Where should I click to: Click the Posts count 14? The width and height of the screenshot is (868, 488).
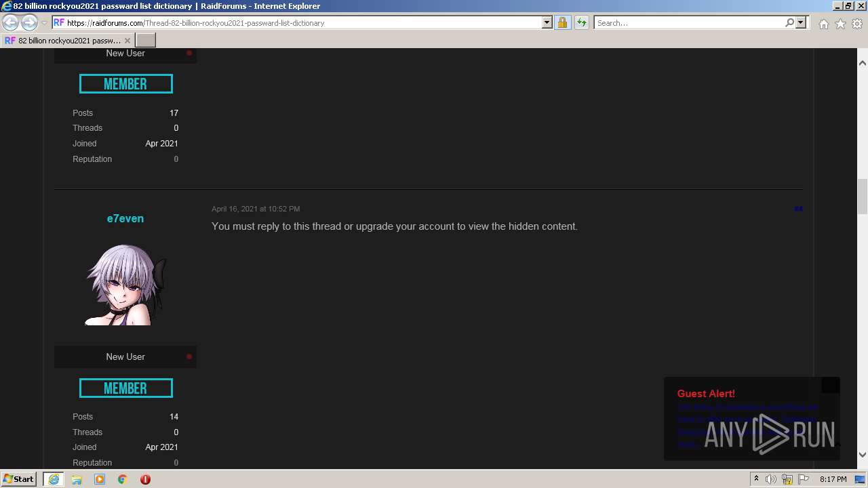pyautogui.click(x=174, y=417)
